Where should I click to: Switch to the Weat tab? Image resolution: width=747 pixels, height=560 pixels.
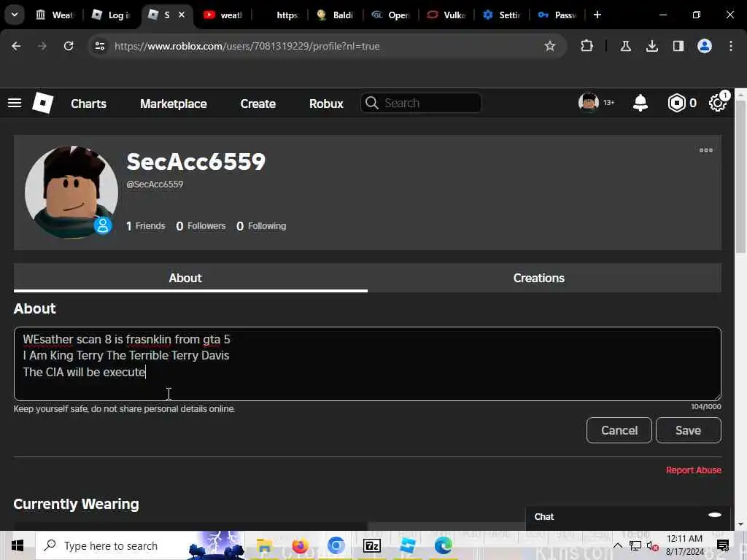[x=56, y=15]
